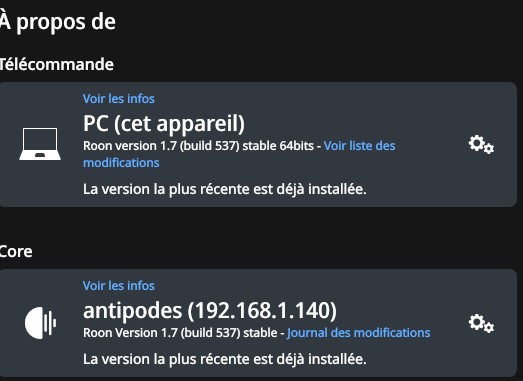This screenshot has height=381, width=523.
Task: Select the PC (cet appareil) title
Action: 164,124
